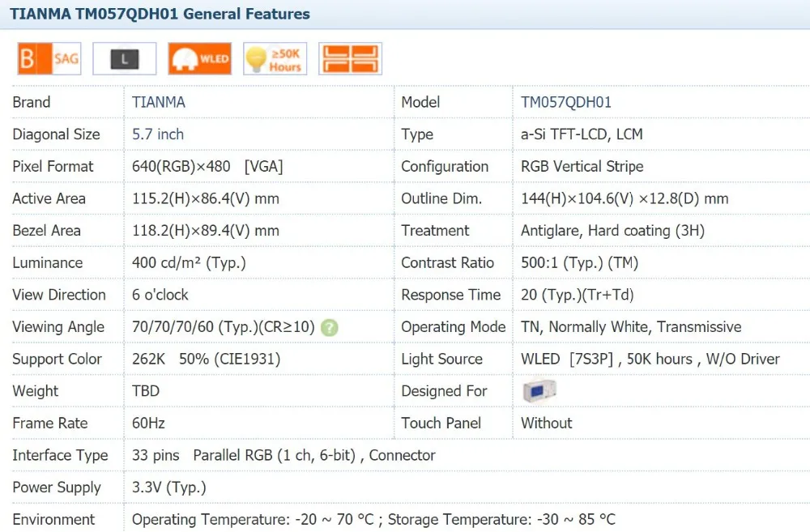Click the Designed For row label
The image size is (810, 532).
444,391
